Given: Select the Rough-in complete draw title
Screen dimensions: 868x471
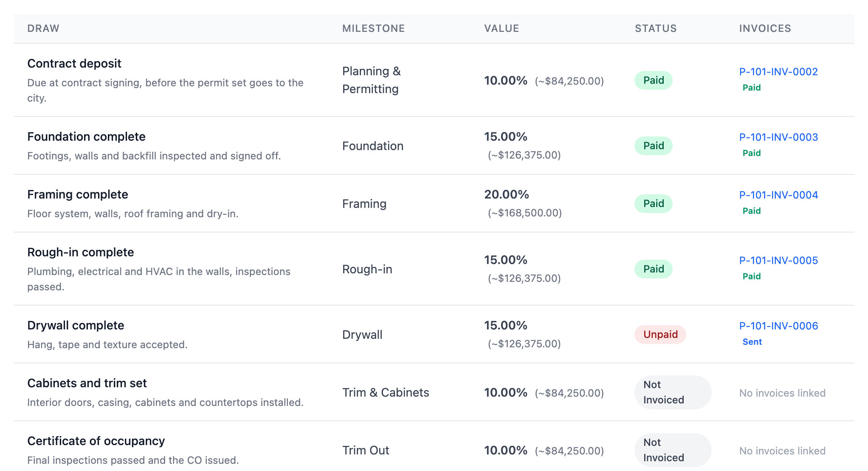Looking at the screenshot, I should click(x=81, y=252).
